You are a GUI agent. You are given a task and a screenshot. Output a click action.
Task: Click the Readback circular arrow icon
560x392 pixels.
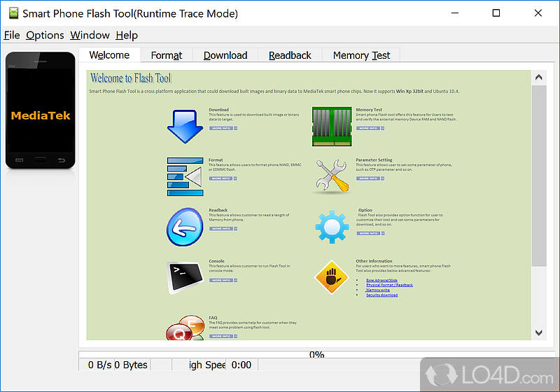pyautogui.click(x=185, y=227)
